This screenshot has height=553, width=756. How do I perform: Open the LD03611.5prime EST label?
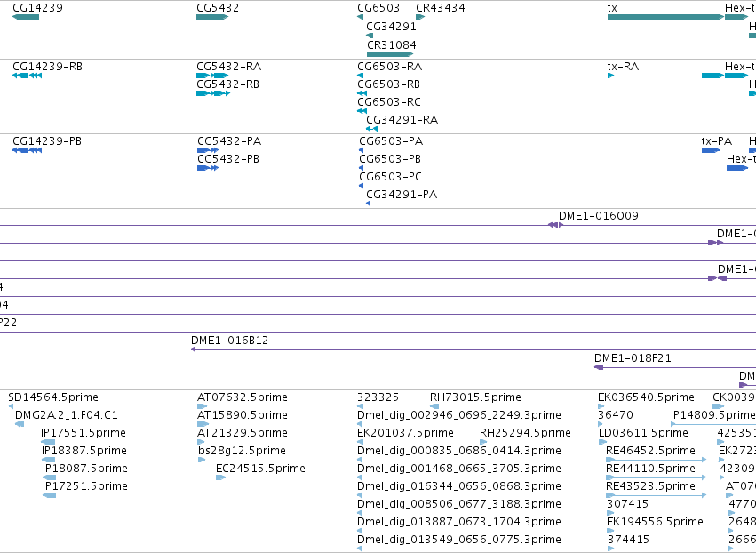pos(644,433)
